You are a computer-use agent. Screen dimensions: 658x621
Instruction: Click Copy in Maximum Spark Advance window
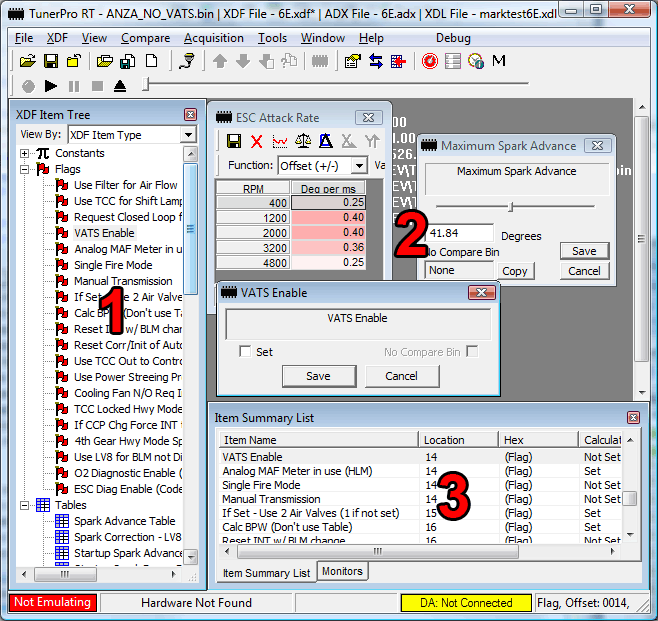pos(515,271)
